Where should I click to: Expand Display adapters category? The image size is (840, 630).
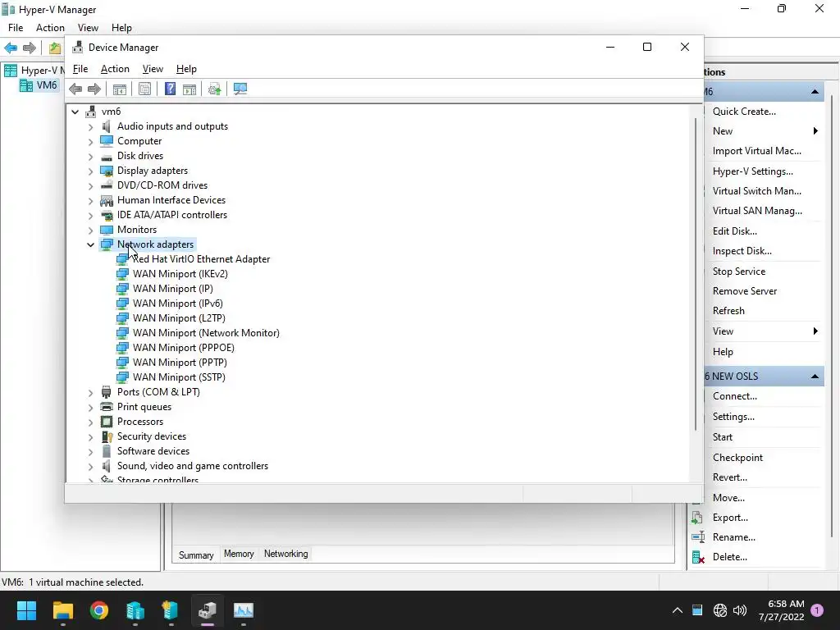[90, 171]
